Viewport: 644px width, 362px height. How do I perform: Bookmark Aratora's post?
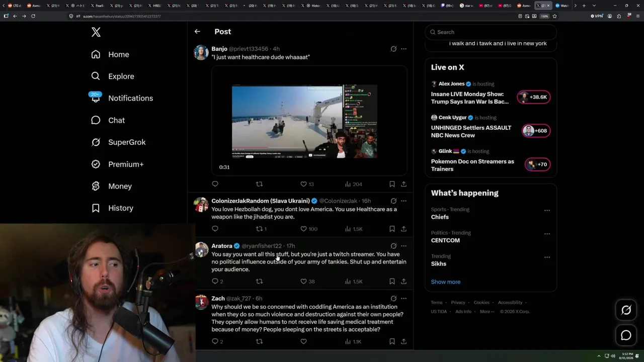coord(392,281)
